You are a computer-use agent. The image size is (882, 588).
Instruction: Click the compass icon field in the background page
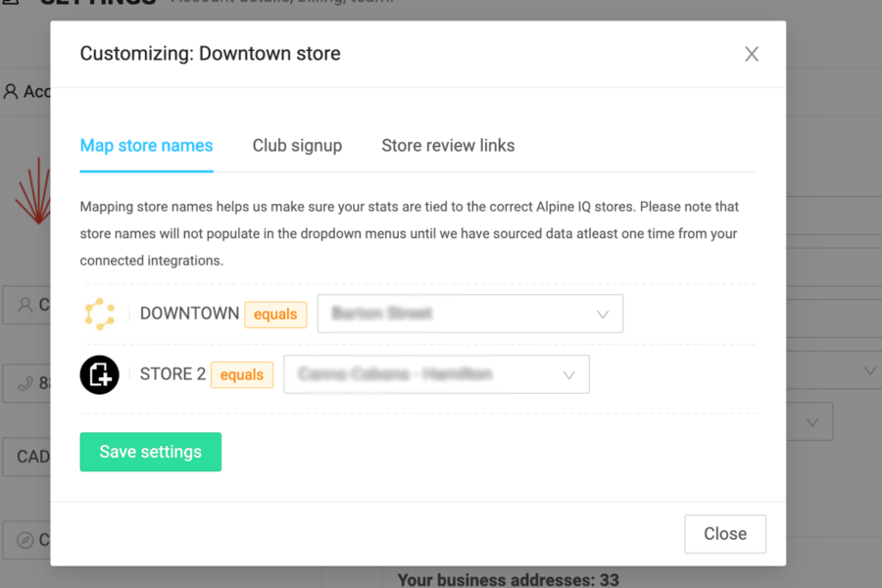point(25,540)
